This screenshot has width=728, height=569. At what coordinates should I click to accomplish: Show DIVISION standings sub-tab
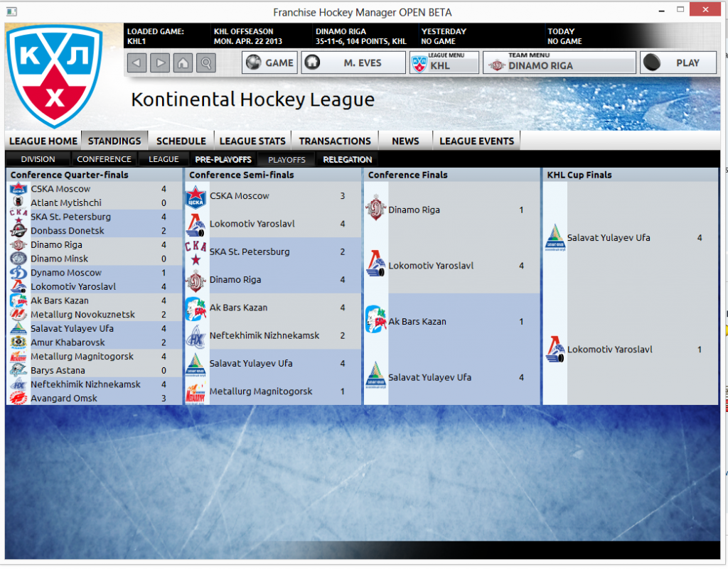click(38, 159)
